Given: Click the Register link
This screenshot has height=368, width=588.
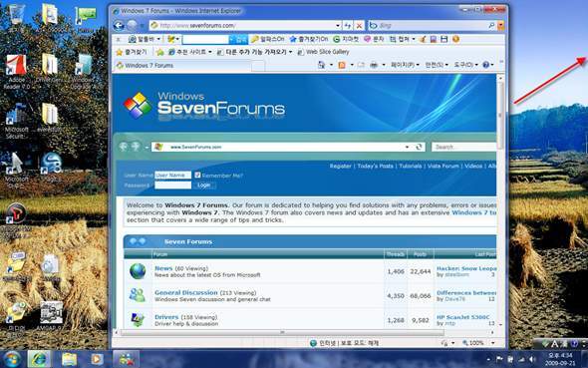Looking at the screenshot, I should point(341,166).
